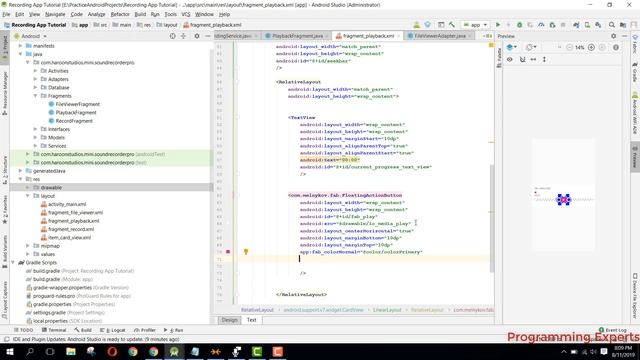The height and width of the screenshot is (360, 640).
Task: Open SDK Manager icon in toolbar
Action: pyautogui.click(x=598, y=25)
